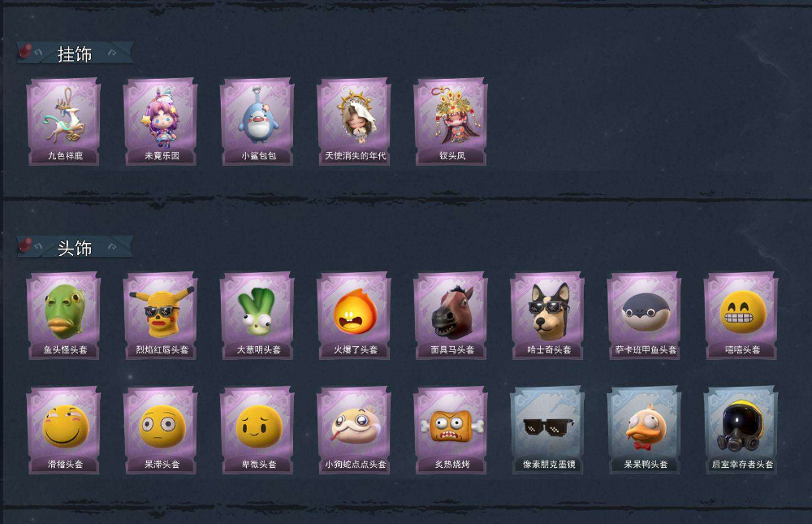The width and height of the screenshot is (812, 524).
Task: Pick the 火爆了头套 flame headgear
Action: [354, 316]
